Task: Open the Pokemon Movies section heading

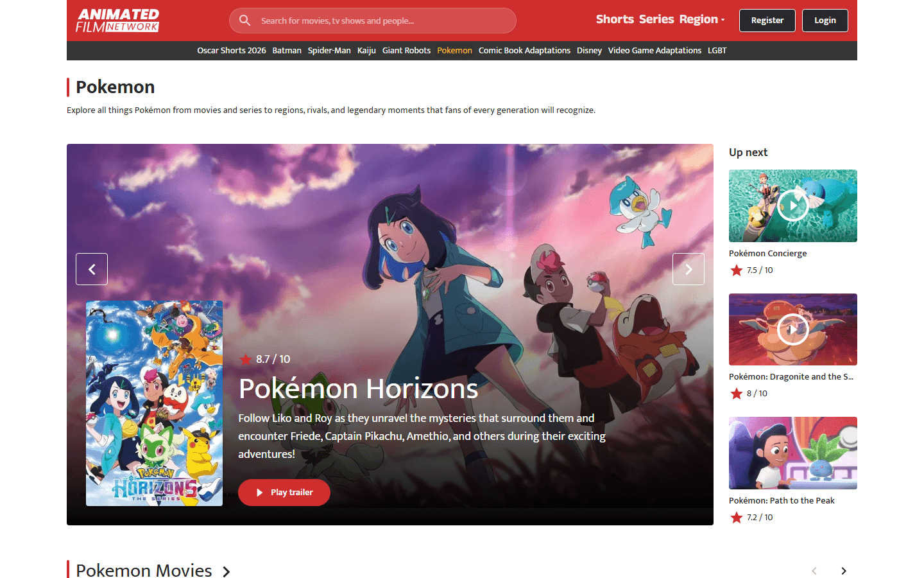Action: pyautogui.click(x=144, y=570)
